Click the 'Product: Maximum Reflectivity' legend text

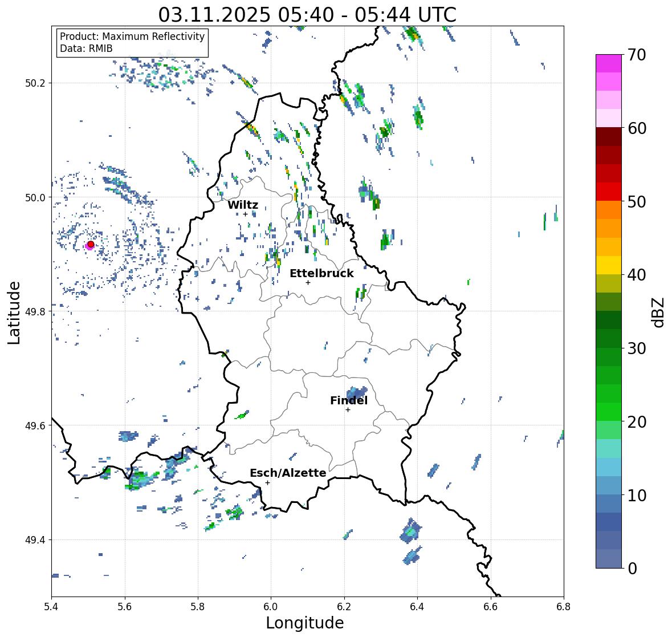[x=132, y=36]
